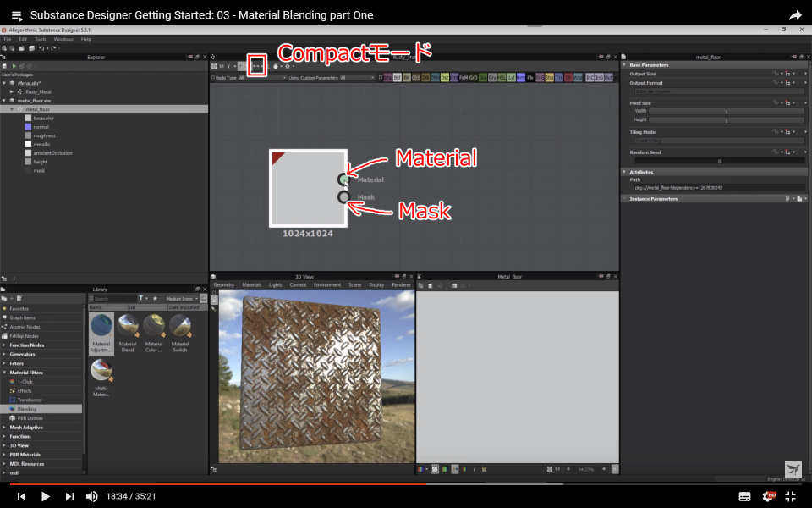Toggle video subtitles button
This screenshot has height=508, width=812.
744,496
